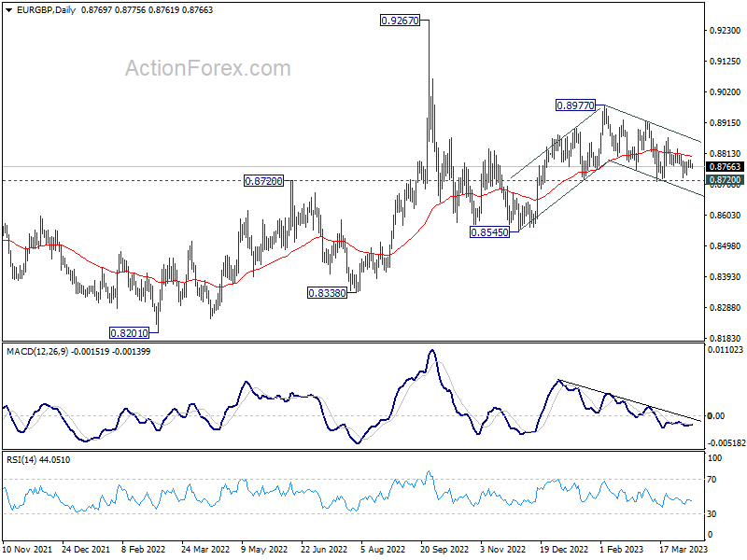Click the 20 Sep 2022 date label
Viewport: 747px width, 560px height.
444,550
